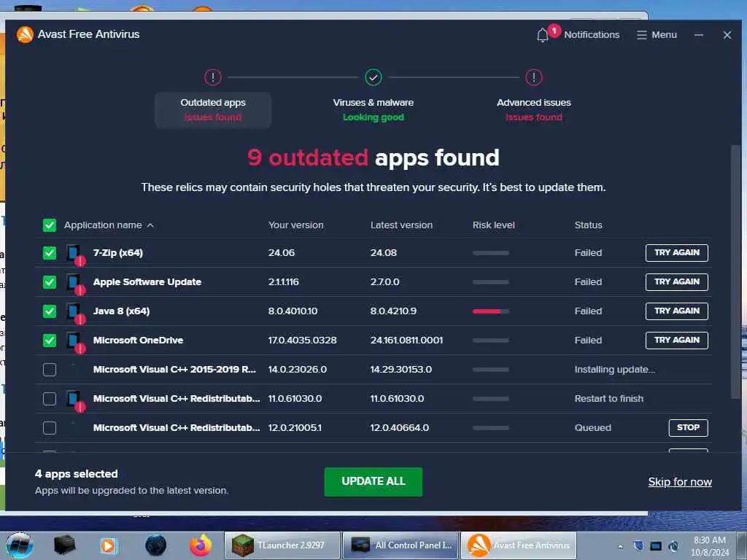The width and height of the screenshot is (747, 560).
Task: Open the media player taskbar icon
Action: pyautogui.click(x=108, y=545)
